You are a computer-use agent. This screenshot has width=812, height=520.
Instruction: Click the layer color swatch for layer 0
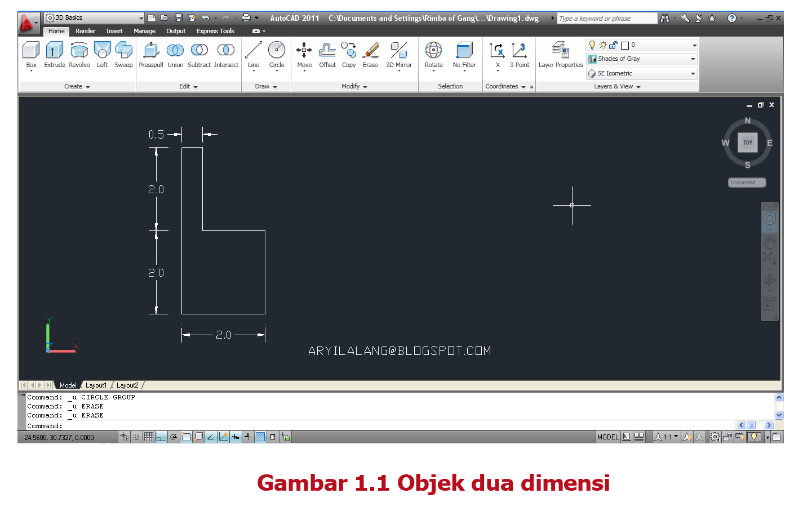click(625, 45)
